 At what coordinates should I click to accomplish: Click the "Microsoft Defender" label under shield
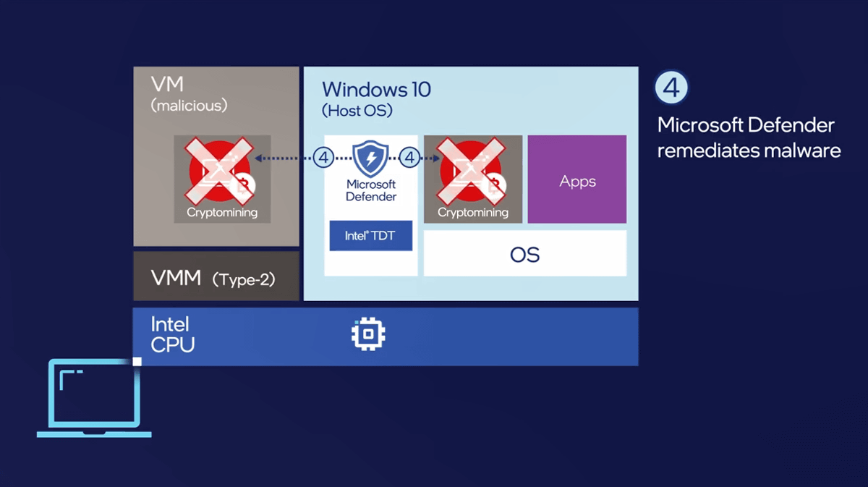pos(371,190)
